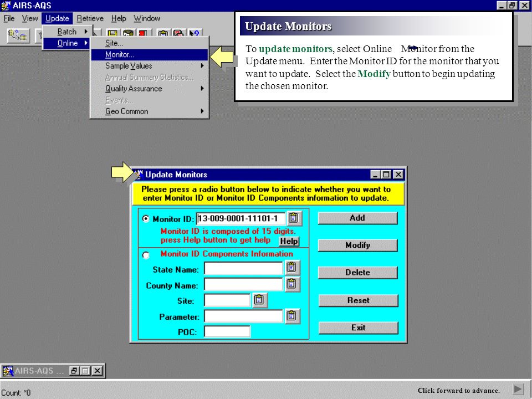Image resolution: width=532 pixels, height=399 pixels.
Task: Click into the Monitor ID text field
Action: (241, 218)
